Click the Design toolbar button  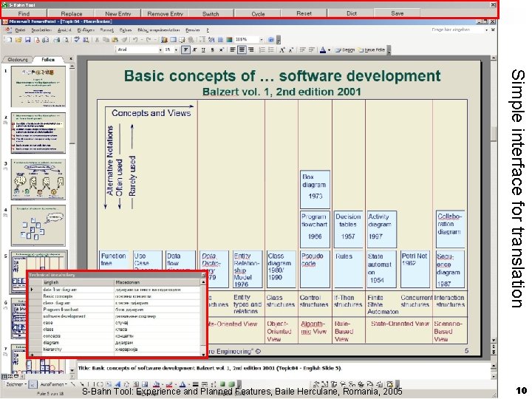(x=345, y=50)
